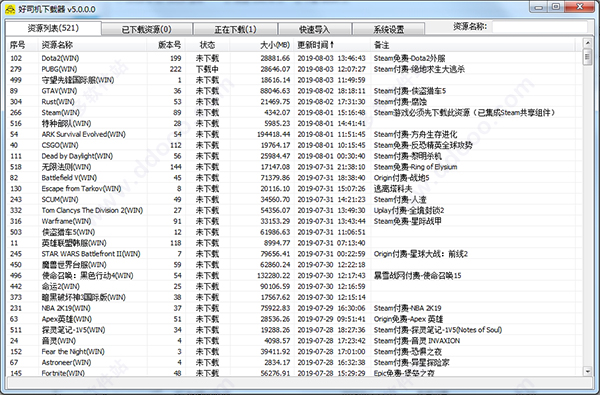Sort by the 状态 column header

(x=208, y=45)
